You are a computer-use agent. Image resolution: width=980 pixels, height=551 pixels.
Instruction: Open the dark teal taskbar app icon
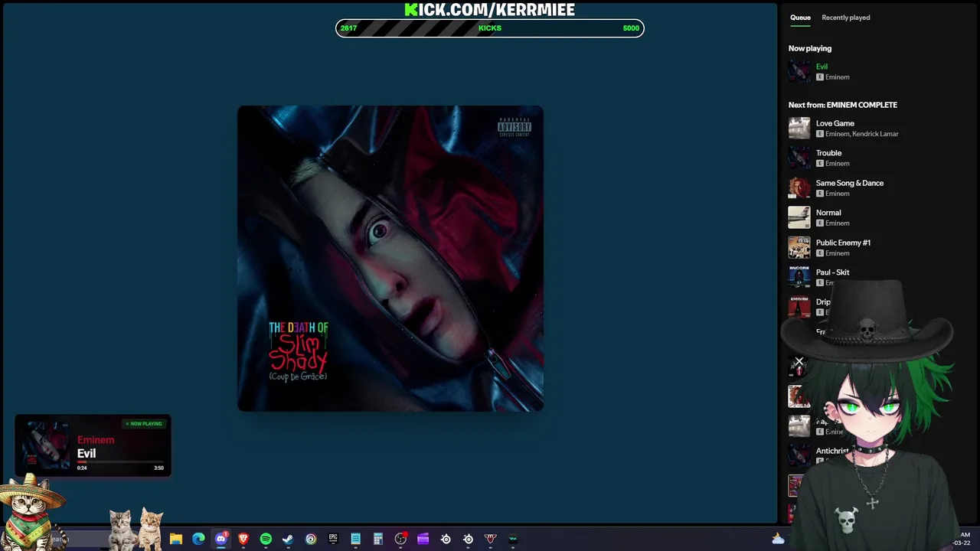(x=513, y=539)
